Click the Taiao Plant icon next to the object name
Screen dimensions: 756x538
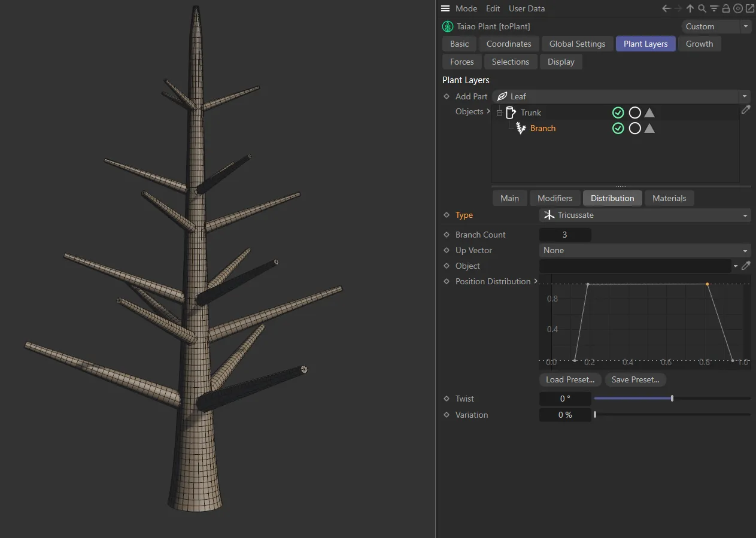[x=447, y=26]
